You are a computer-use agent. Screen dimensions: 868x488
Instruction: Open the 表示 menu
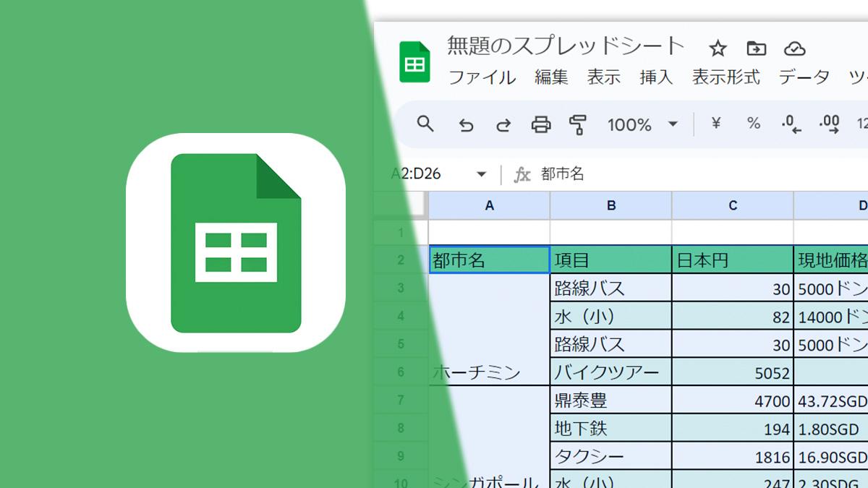tap(603, 77)
